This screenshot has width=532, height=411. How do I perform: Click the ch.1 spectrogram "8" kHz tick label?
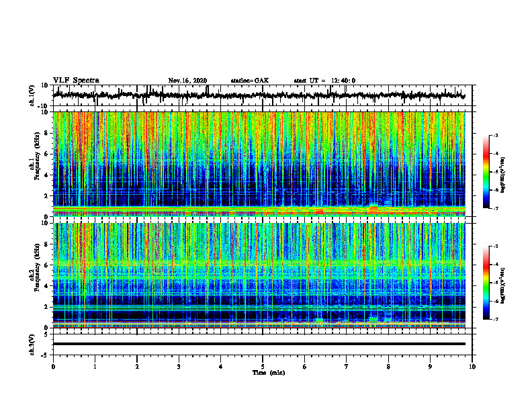46,133
